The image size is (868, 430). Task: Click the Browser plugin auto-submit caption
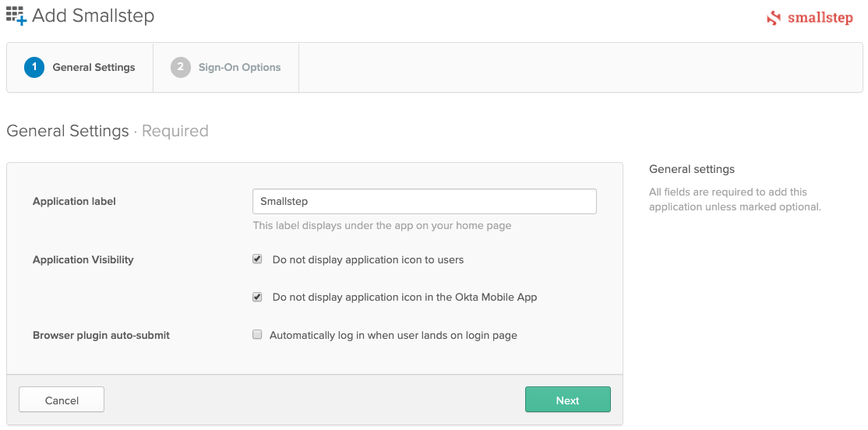tap(101, 335)
